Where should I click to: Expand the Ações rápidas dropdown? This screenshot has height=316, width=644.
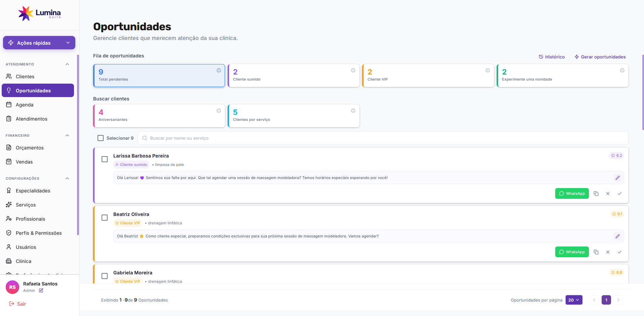coord(39,43)
